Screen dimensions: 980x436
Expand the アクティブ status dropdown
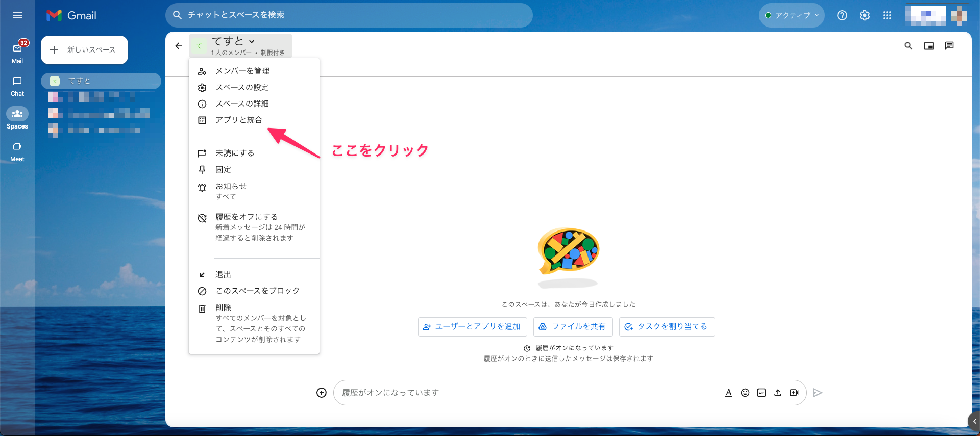(792, 15)
